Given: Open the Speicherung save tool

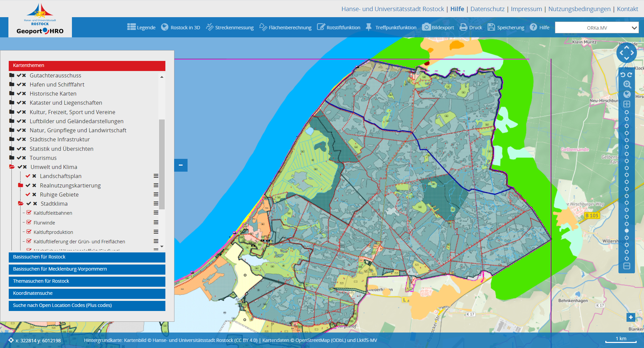Looking at the screenshot, I should (506, 27).
